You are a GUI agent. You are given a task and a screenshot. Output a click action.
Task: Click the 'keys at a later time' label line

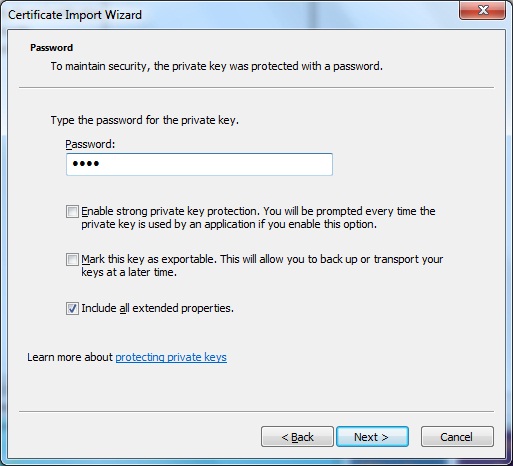(x=129, y=272)
